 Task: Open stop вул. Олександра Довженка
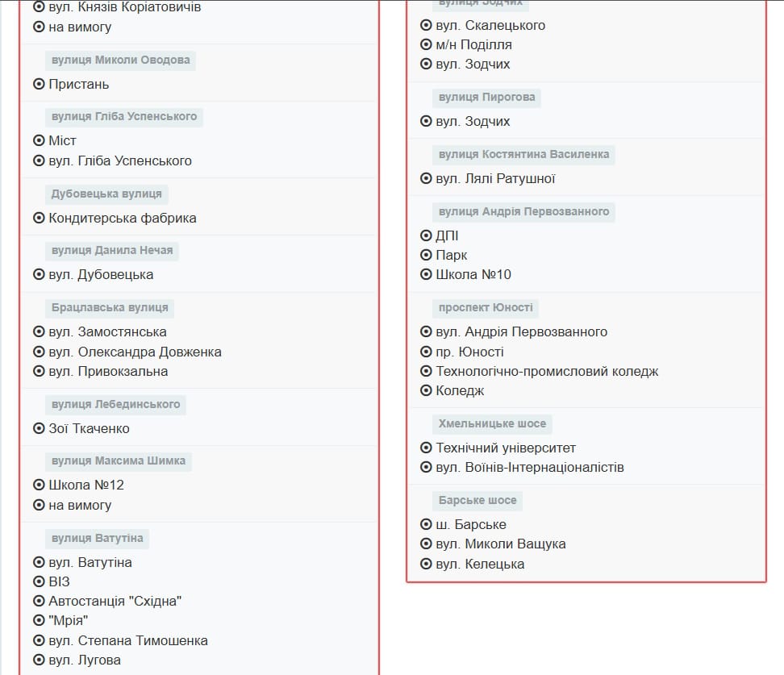click(x=135, y=352)
